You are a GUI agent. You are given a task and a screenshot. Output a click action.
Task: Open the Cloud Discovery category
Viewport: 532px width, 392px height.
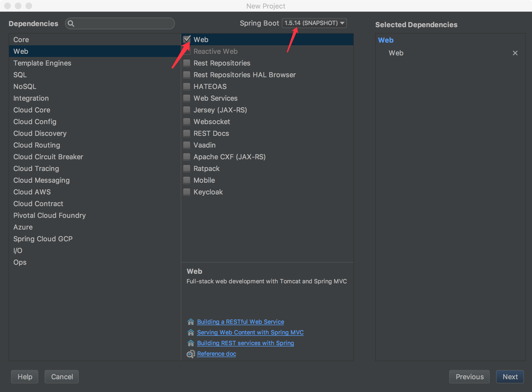pyautogui.click(x=40, y=133)
